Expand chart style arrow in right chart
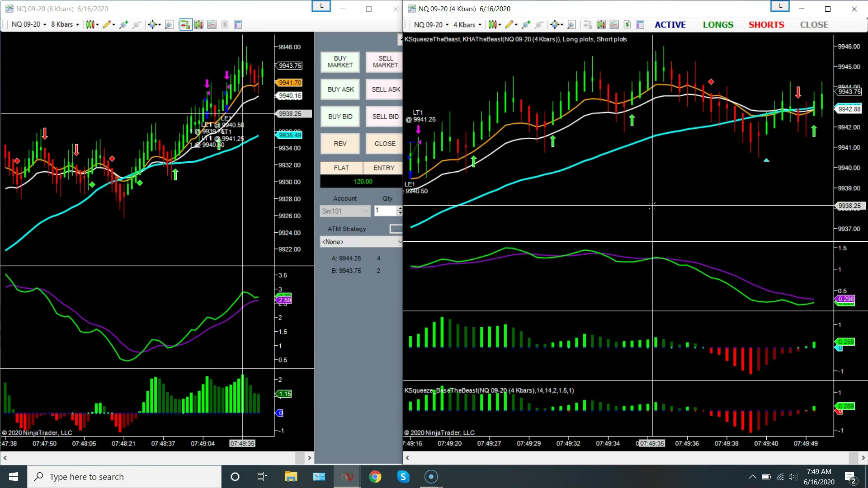Image resolution: width=868 pixels, height=488 pixels. (500, 25)
